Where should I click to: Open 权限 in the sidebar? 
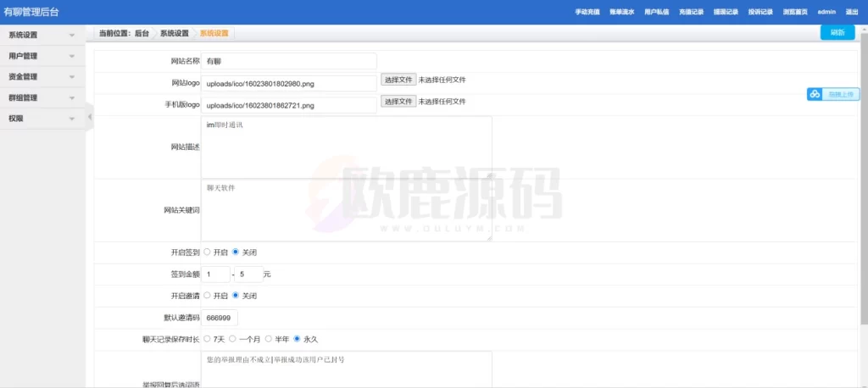coord(16,119)
